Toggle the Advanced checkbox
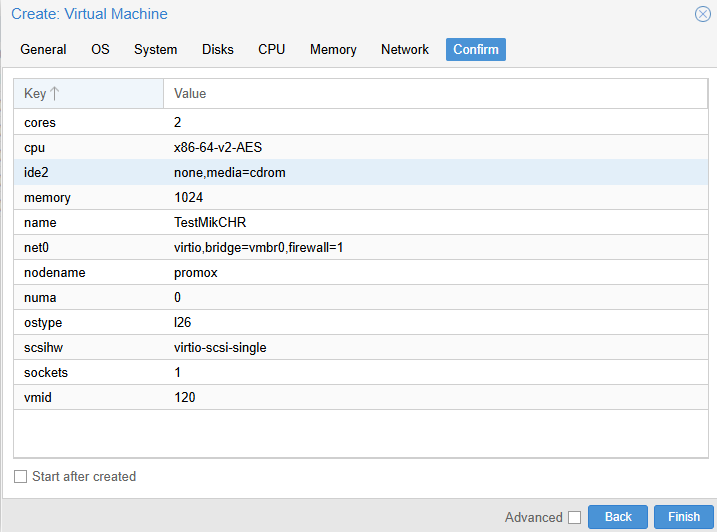This screenshot has height=532, width=717. click(574, 517)
